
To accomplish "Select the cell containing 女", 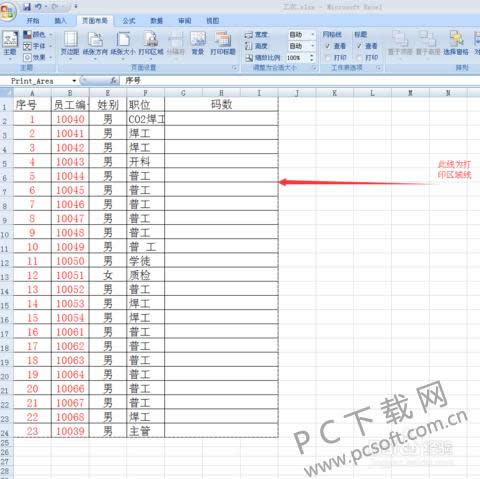I will [108, 275].
